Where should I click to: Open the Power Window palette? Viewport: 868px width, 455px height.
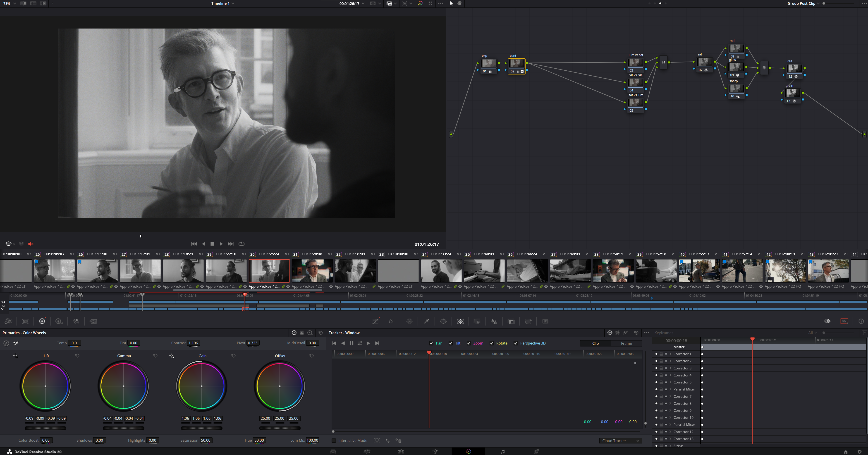point(443,321)
